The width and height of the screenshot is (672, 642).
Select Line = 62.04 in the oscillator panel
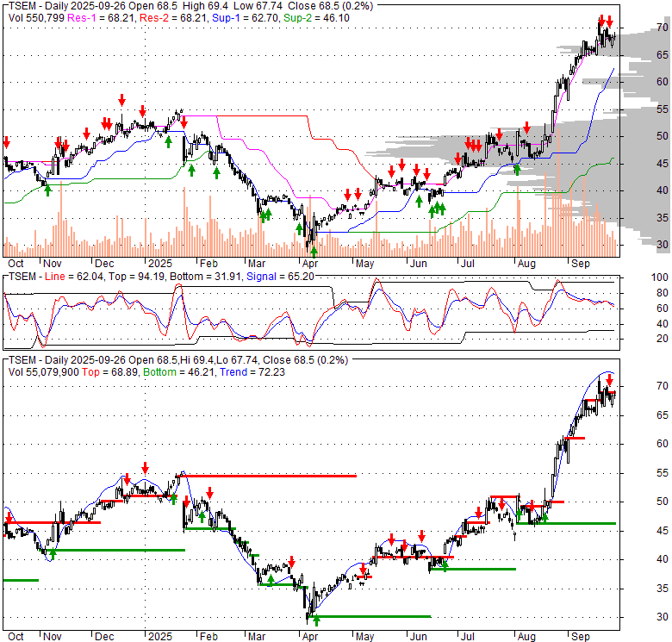[x=74, y=277]
